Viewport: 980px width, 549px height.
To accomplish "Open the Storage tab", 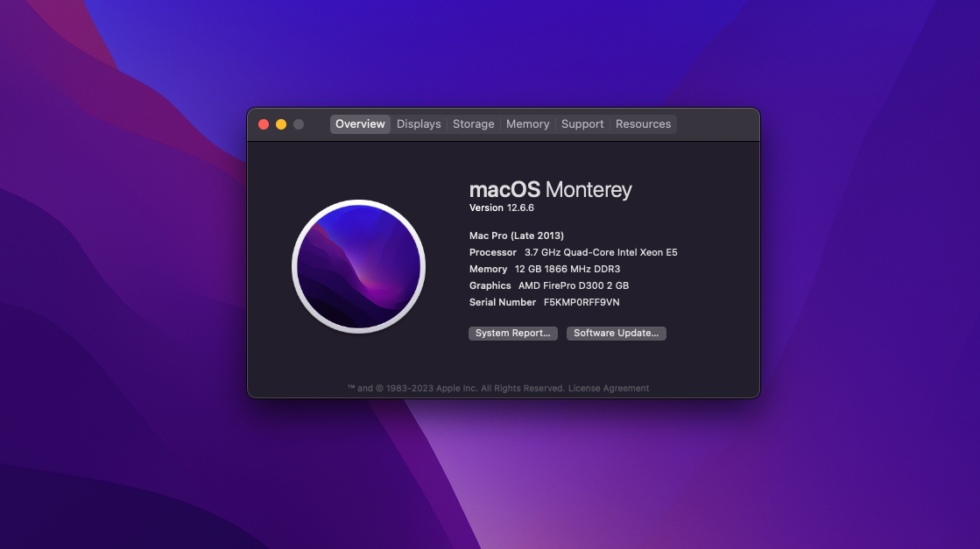I will (x=473, y=123).
